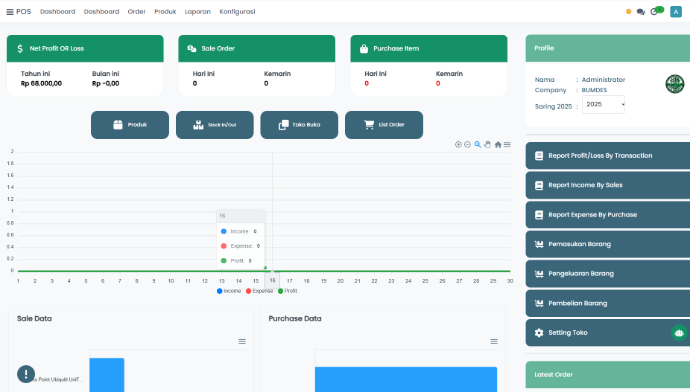Click day 20 on the chart axis

340,281
